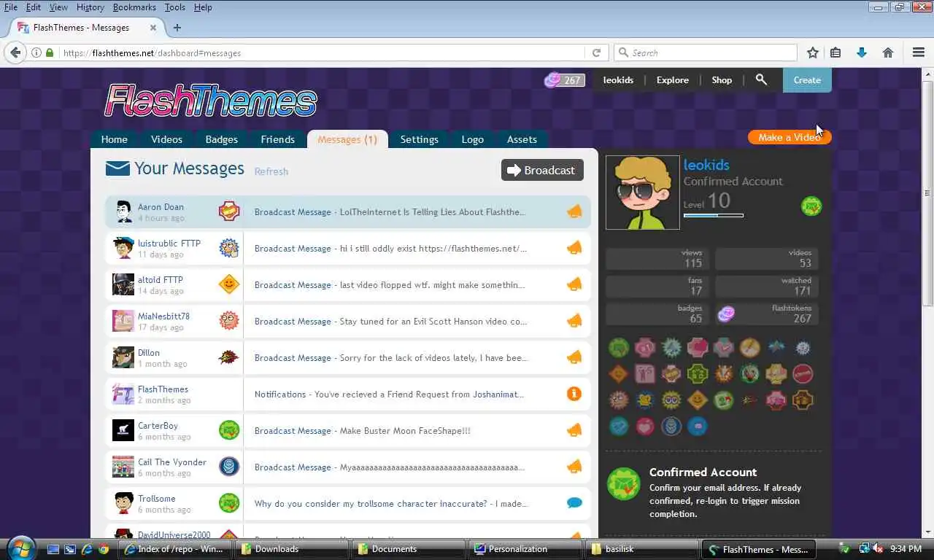
Task: Switch to the Videos tab
Action: [x=166, y=139]
